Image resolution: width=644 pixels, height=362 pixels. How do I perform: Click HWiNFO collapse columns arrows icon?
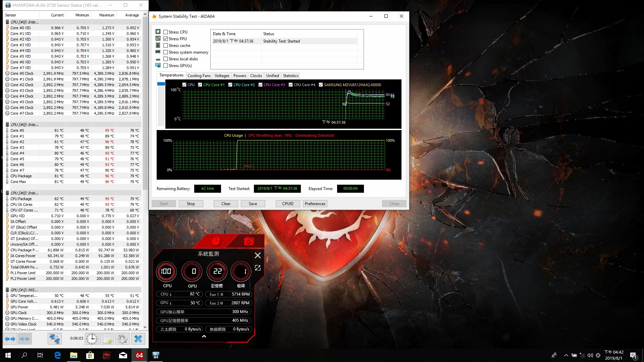24,339
